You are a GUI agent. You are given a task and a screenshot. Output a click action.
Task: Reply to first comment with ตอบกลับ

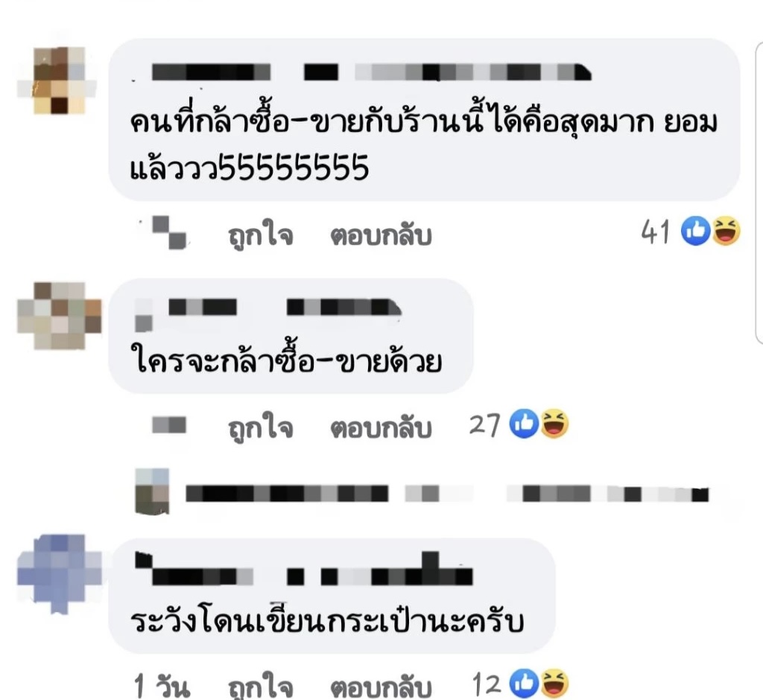pos(381,236)
